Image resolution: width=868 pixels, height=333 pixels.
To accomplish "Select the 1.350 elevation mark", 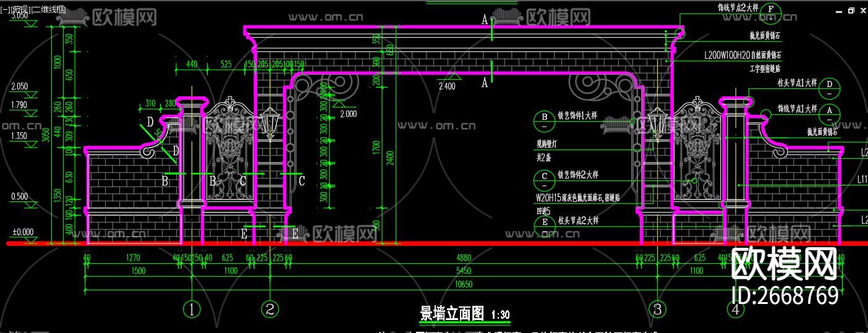I will pyautogui.click(x=20, y=135).
